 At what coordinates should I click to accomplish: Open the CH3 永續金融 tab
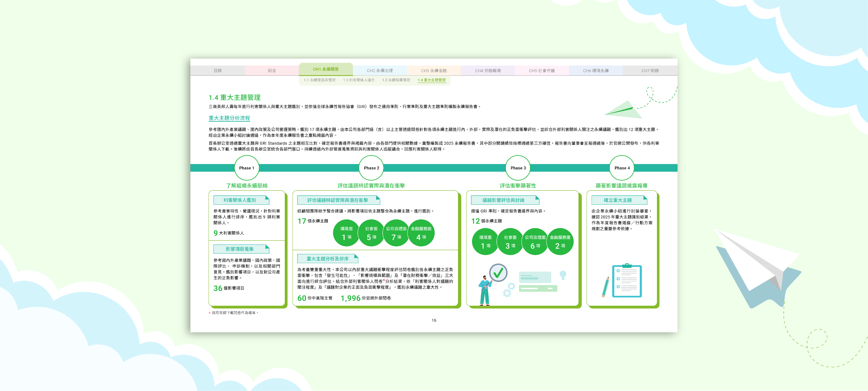coord(434,71)
